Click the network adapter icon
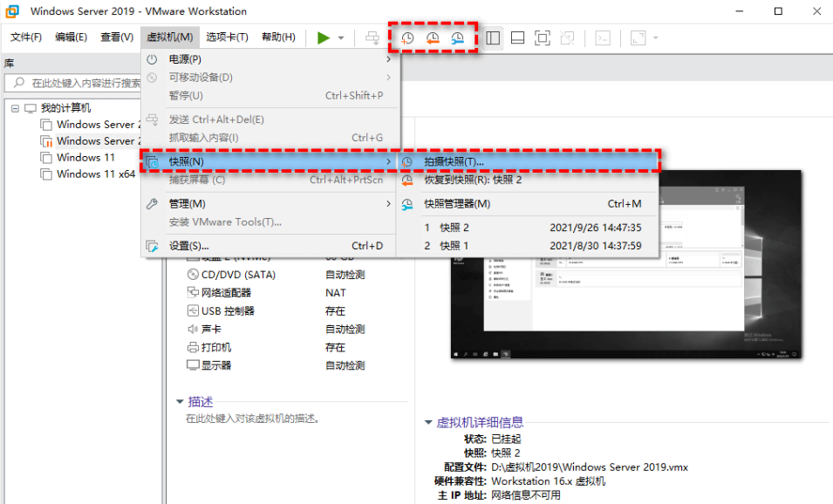The image size is (833, 504). [x=193, y=292]
